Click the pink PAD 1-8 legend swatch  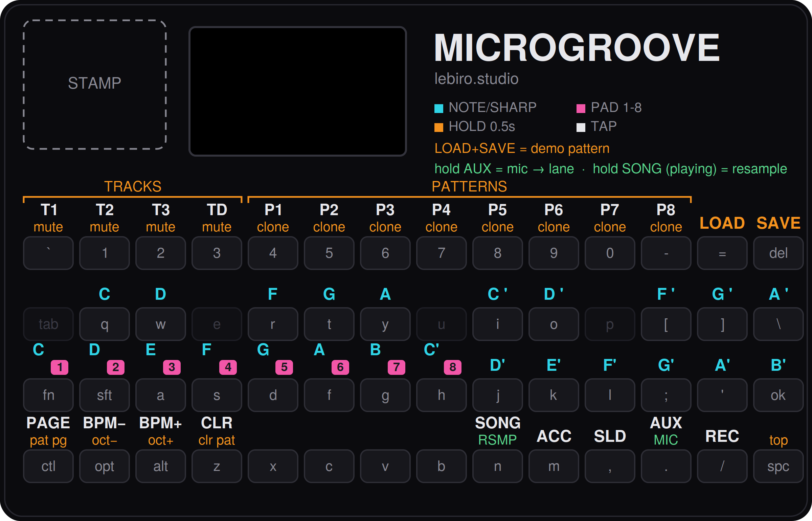click(581, 109)
